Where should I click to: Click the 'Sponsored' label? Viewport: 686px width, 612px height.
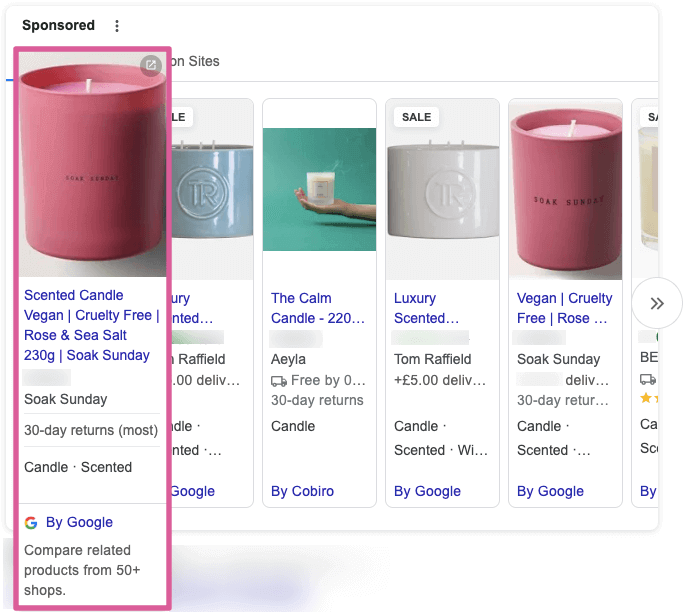[58, 25]
